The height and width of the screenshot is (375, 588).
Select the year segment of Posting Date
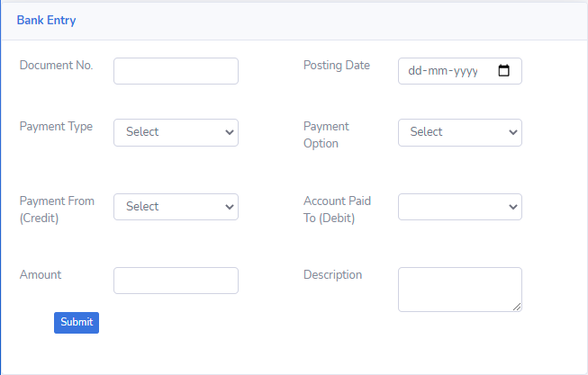[466, 71]
